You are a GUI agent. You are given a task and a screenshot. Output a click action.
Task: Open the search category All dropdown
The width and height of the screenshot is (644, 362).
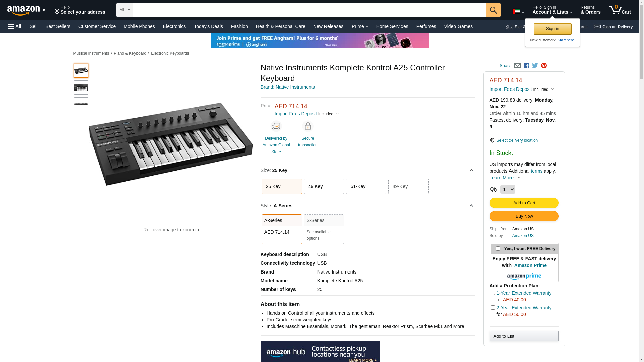(x=125, y=10)
